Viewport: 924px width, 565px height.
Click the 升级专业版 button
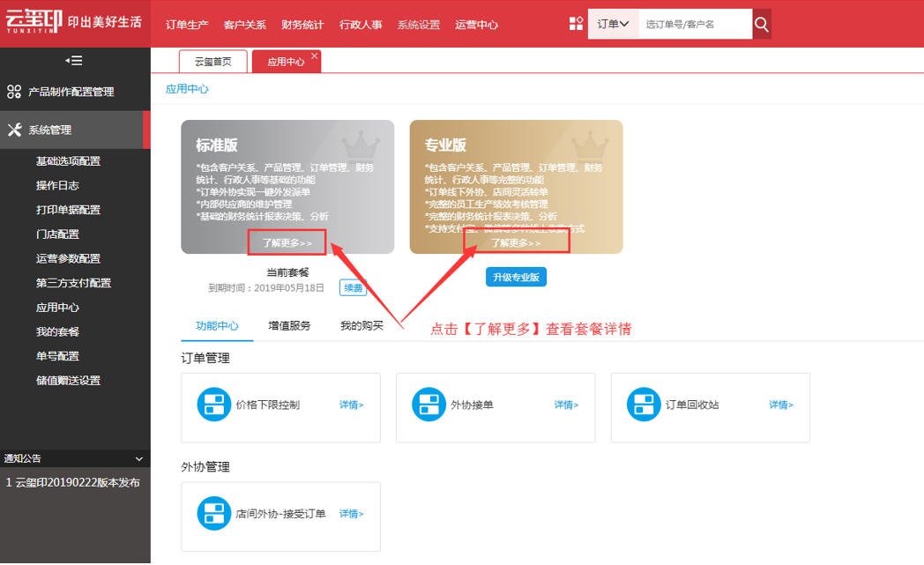tap(516, 277)
